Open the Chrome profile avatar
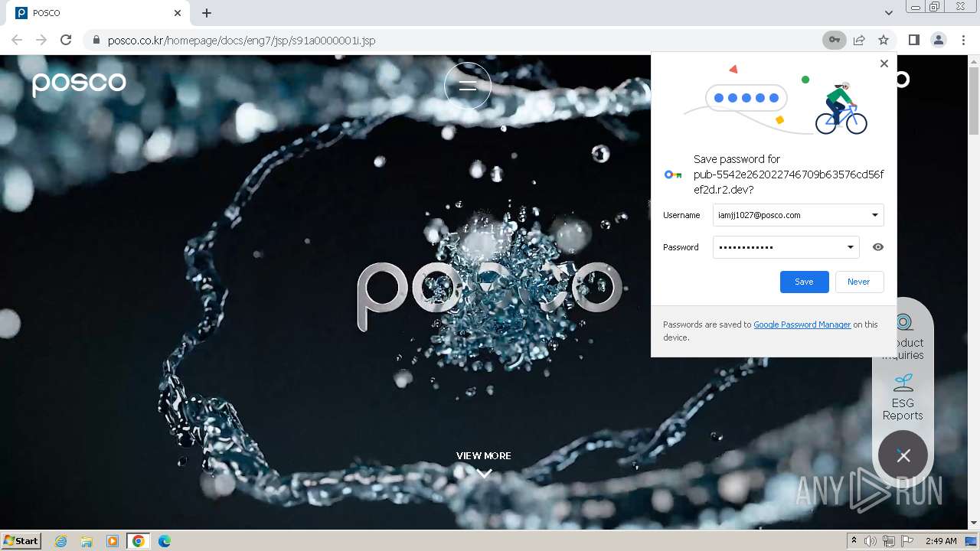Screen dimensions: 980x551 [938, 40]
